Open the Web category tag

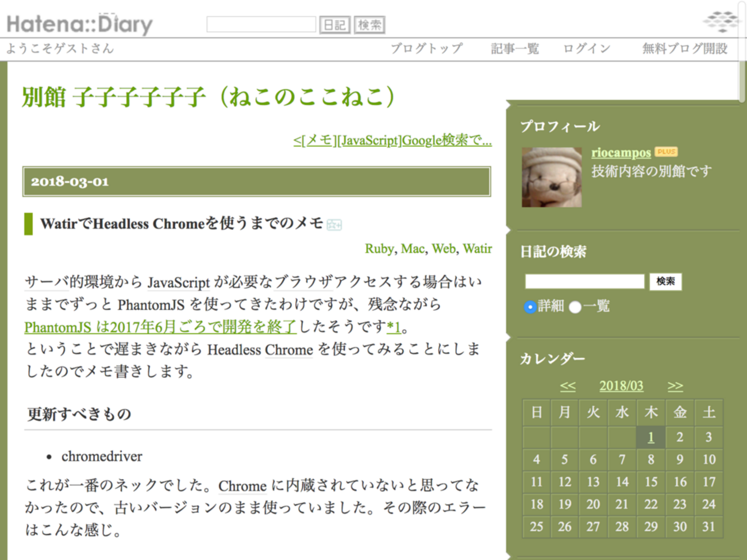coord(444,249)
